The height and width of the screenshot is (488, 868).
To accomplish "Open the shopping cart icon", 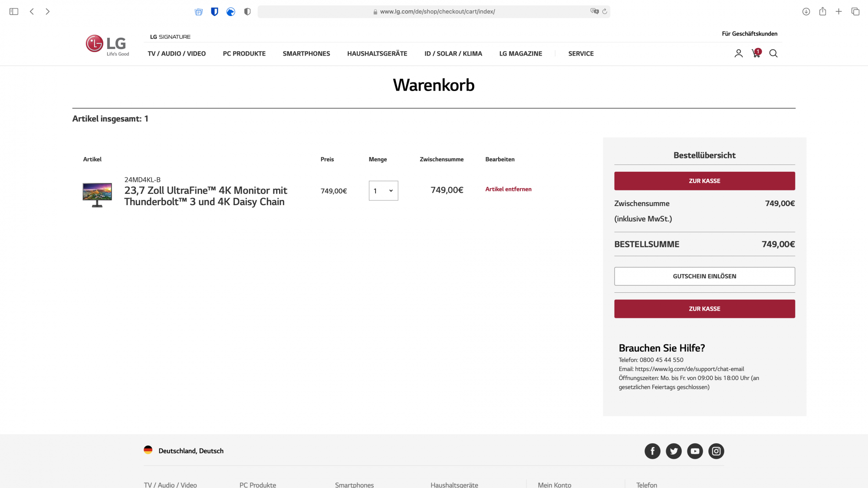I will point(756,53).
